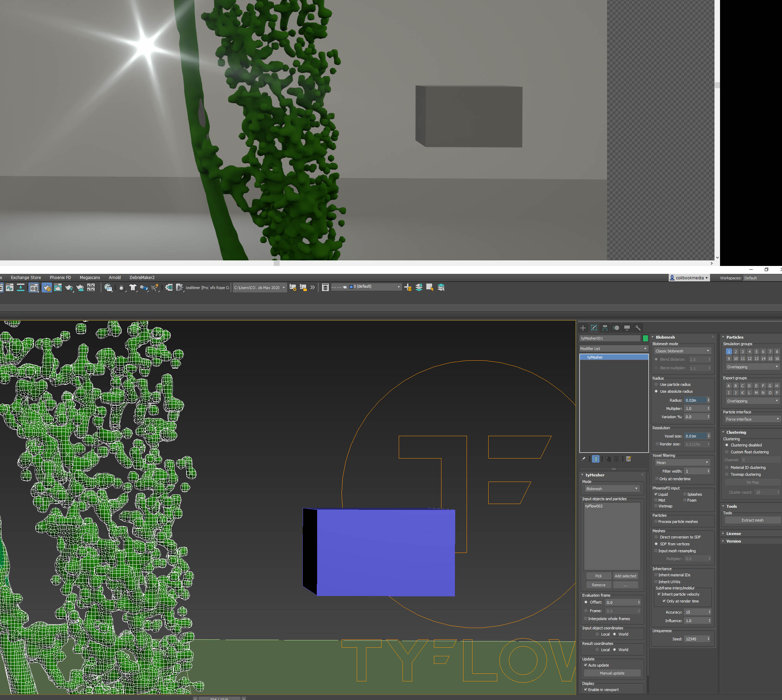782x700 pixels.
Task: Open the Megascans menu
Action: [90, 278]
